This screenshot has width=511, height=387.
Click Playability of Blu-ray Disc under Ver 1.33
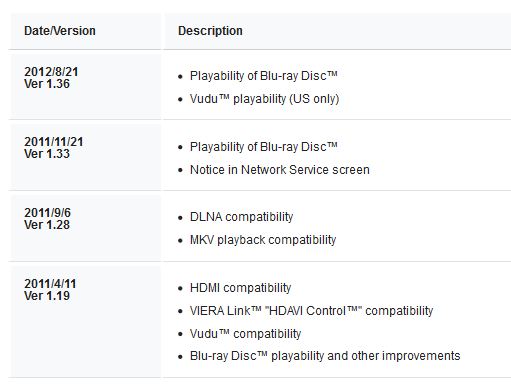point(264,147)
